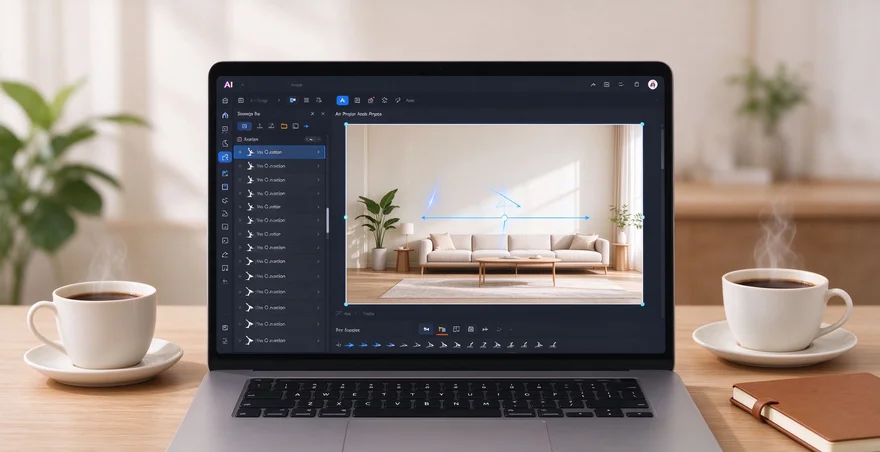This screenshot has width=880, height=452.
Task: Open the Home icon in the left sidebar
Action: pos(225,115)
